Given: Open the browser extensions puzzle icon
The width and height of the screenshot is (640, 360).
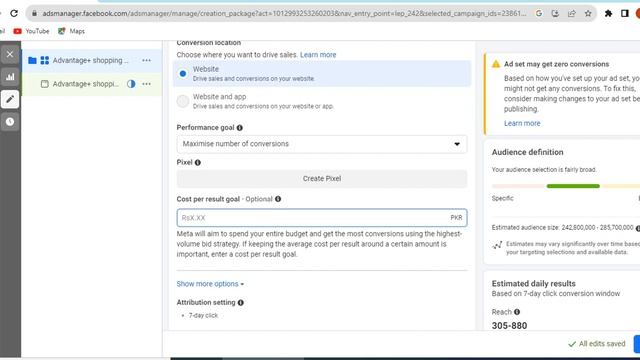Looking at the screenshot, I should click(608, 13).
